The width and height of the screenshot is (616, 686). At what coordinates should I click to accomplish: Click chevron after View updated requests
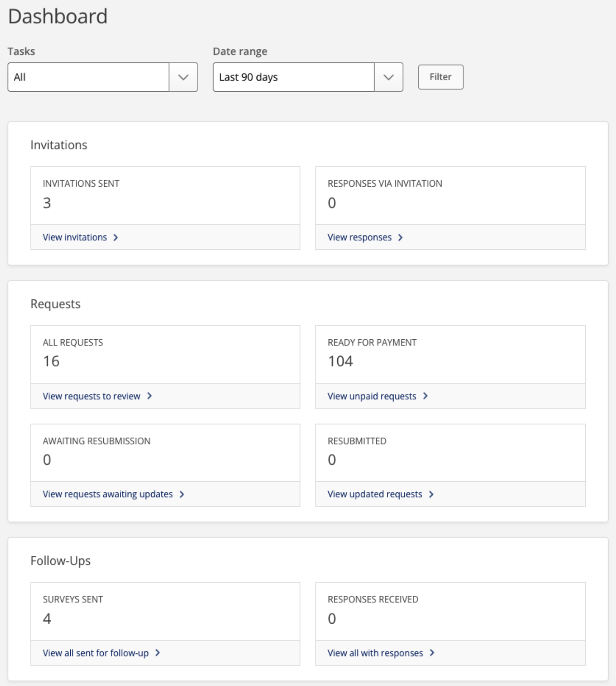431,494
